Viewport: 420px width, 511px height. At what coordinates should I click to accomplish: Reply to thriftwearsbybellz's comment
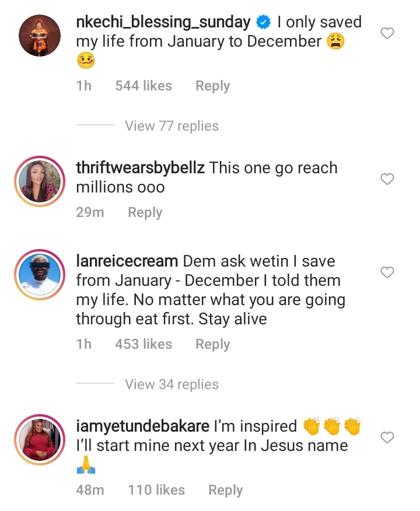[145, 212]
